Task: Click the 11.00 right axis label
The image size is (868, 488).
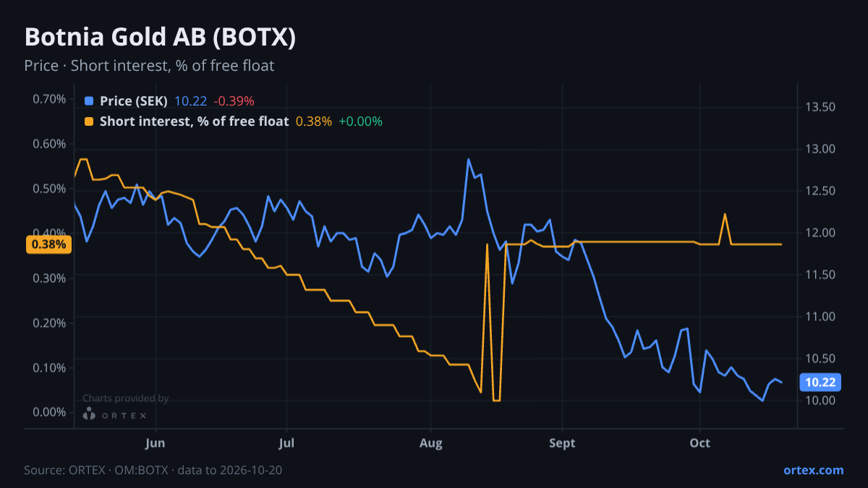Action: point(820,317)
